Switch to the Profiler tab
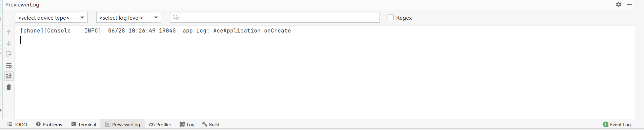The height and width of the screenshot is (130, 644). pyautogui.click(x=160, y=125)
